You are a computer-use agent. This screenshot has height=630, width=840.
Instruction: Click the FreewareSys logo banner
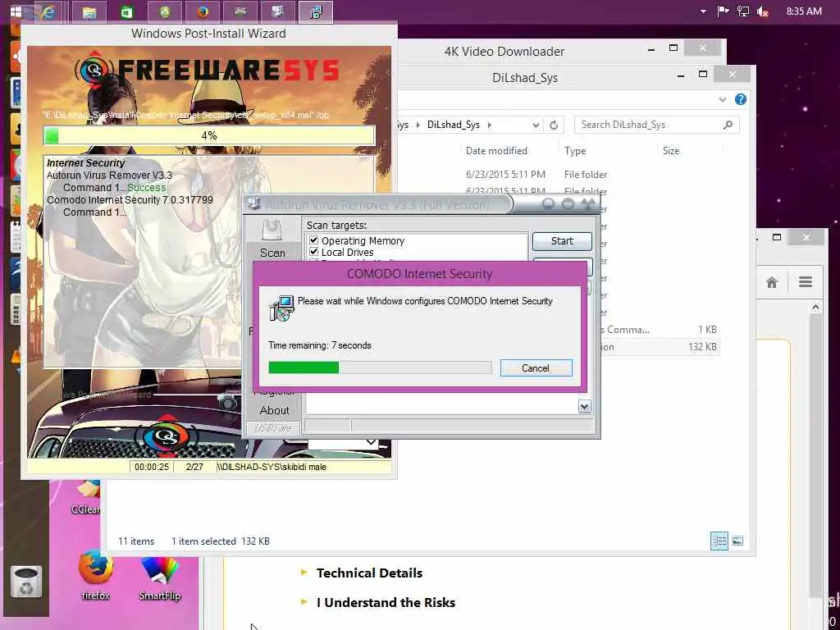pyautogui.click(x=208, y=71)
